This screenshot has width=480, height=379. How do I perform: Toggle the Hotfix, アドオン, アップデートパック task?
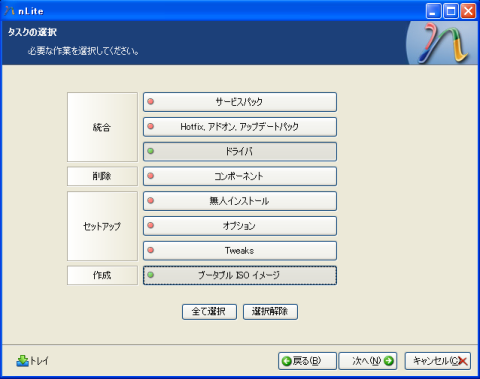(x=240, y=127)
